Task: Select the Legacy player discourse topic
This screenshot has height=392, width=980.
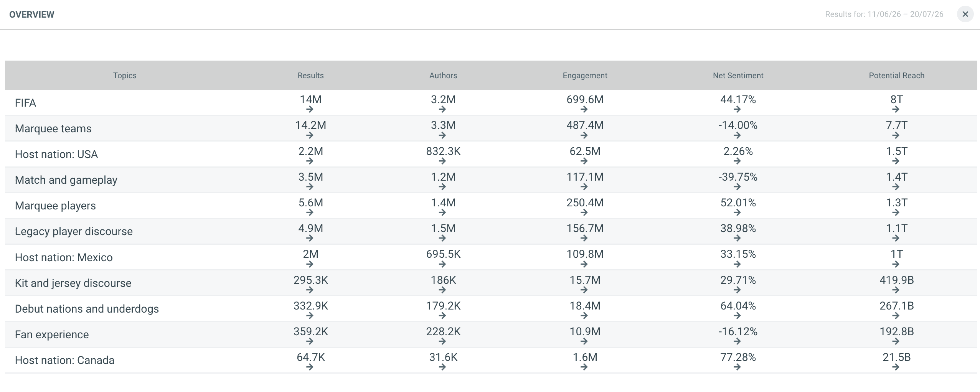Action: 74,231
